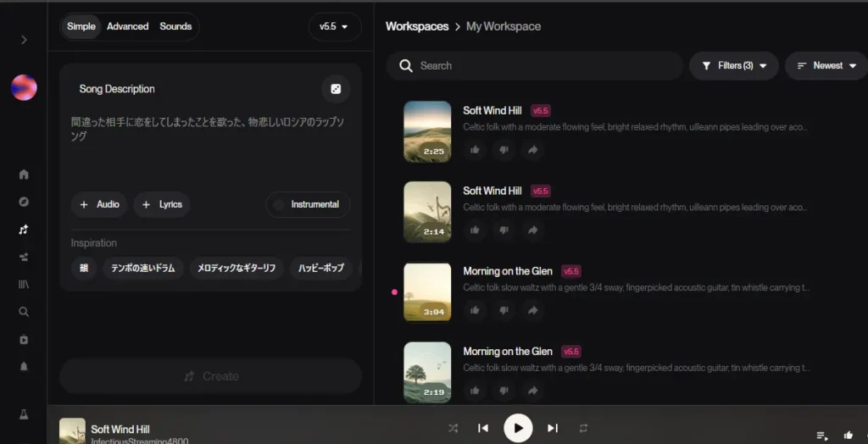
Task: Switch to the Sounds tab
Action: pyautogui.click(x=175, y=26)
